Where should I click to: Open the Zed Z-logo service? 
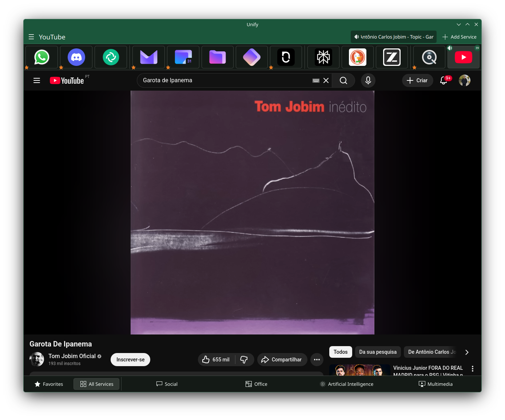[392, 57]
